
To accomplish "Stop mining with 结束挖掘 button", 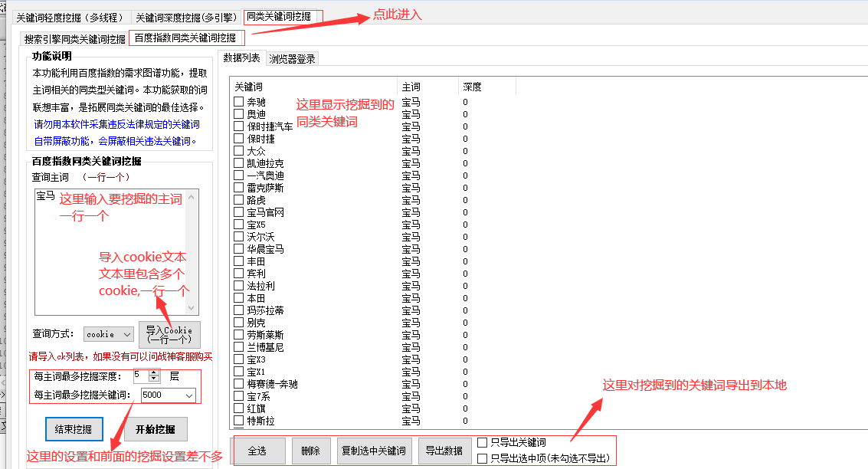I will point(74,429).
